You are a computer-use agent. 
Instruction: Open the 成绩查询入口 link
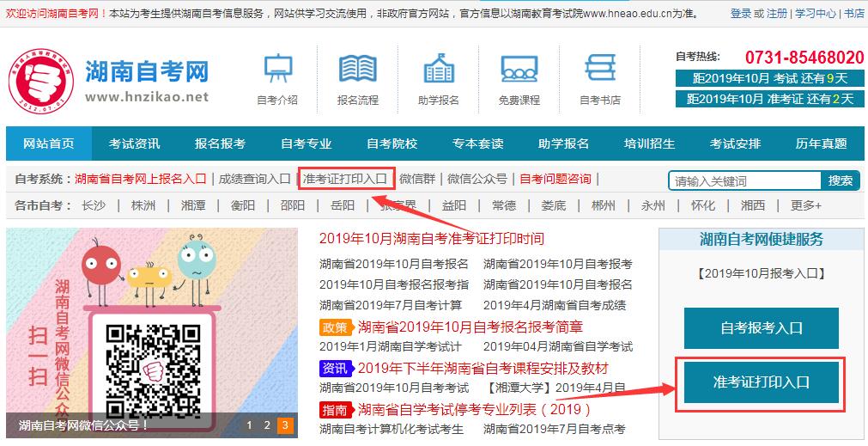(254, 179)
